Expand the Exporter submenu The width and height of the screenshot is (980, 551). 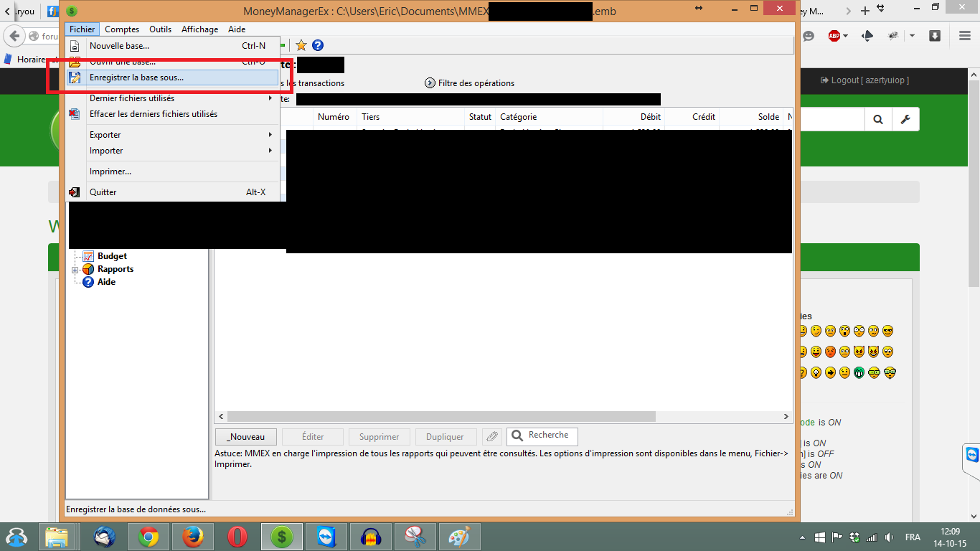[179, 135]
